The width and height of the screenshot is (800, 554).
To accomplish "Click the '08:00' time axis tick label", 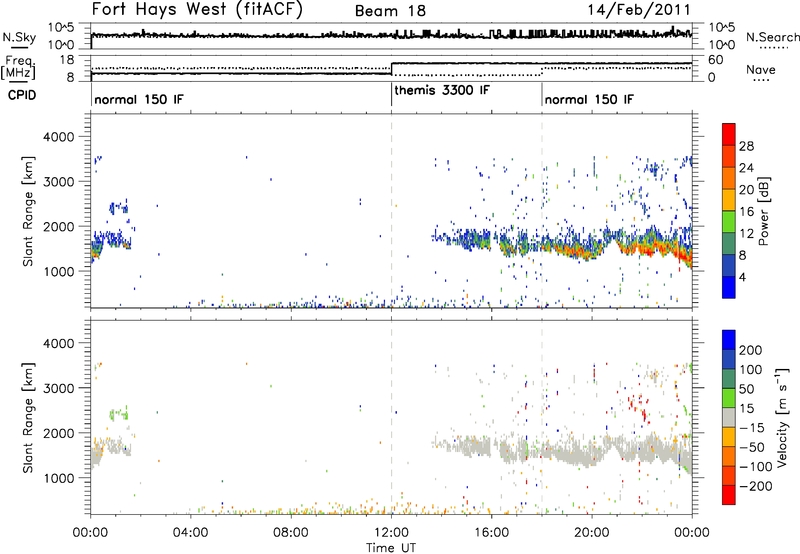I will tap(291, 533).
